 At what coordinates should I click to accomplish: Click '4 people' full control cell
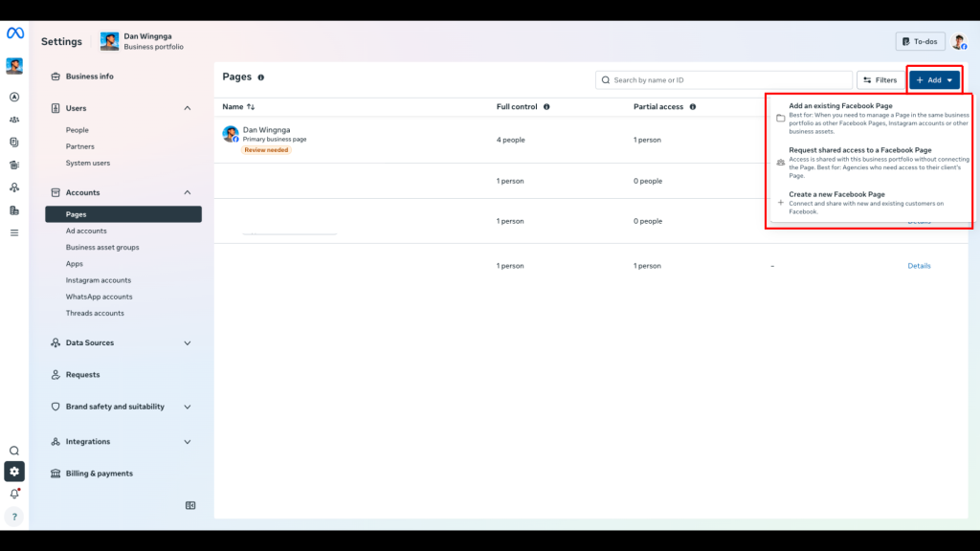(x=511, y=140)
